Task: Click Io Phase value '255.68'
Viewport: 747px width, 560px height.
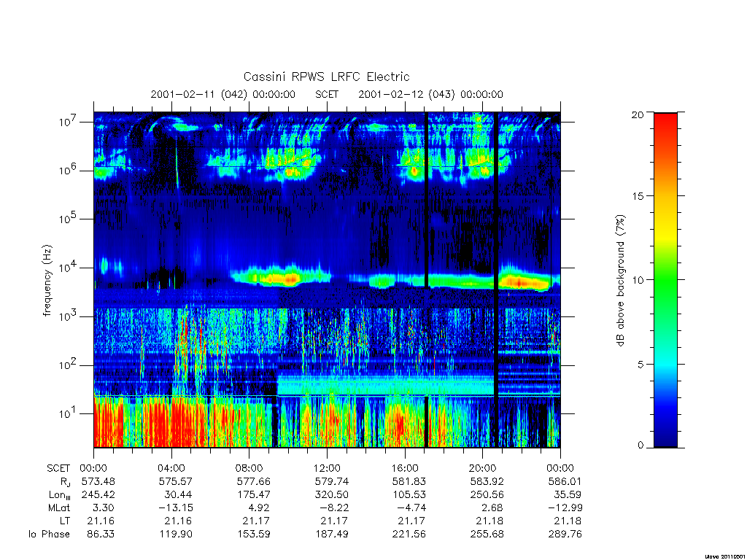Action: pyautogui.click(x=487, y=534)
